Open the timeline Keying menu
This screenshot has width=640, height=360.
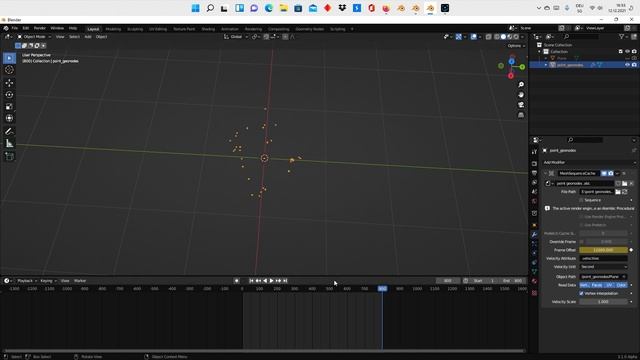pyautogui.click(x=48, y=281)
